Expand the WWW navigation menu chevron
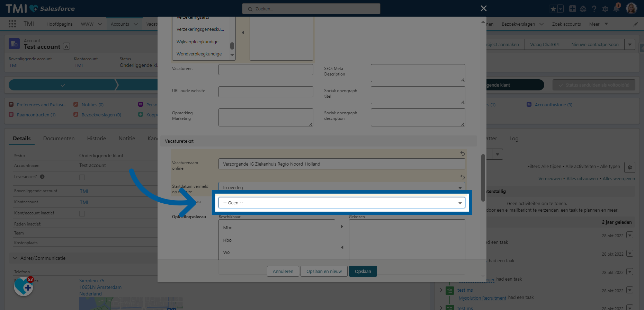The width and height of the screenshot is (644, 310). (x=100, y=24)
